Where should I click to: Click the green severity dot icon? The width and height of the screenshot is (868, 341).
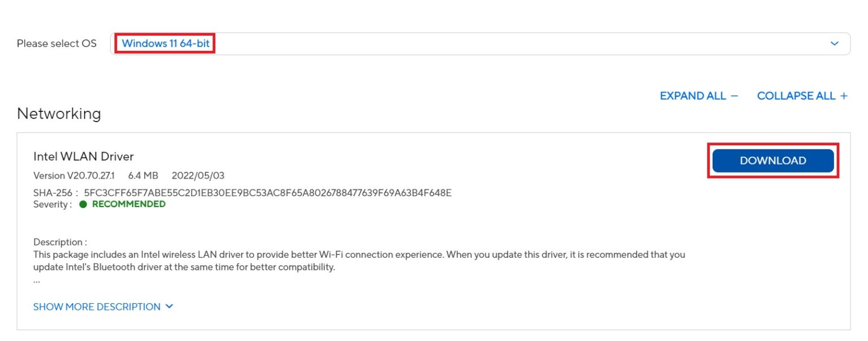[x=83, y=204]
